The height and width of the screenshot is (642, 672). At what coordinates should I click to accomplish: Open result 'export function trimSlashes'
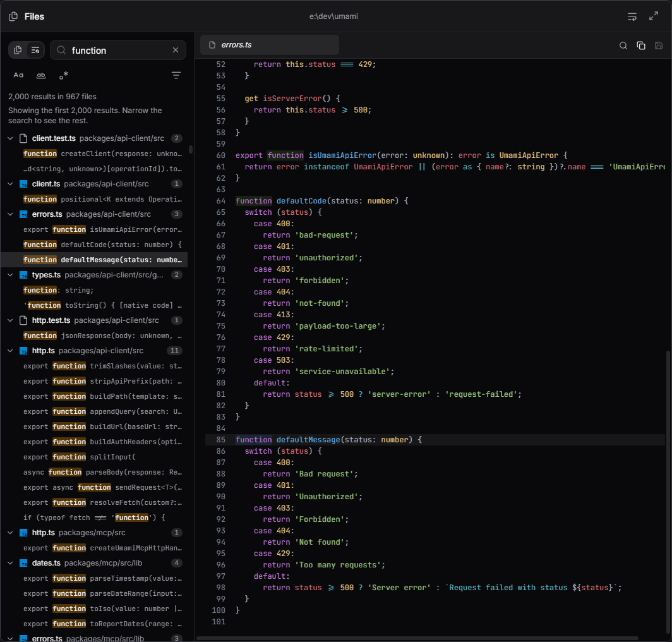coord(94,366)
